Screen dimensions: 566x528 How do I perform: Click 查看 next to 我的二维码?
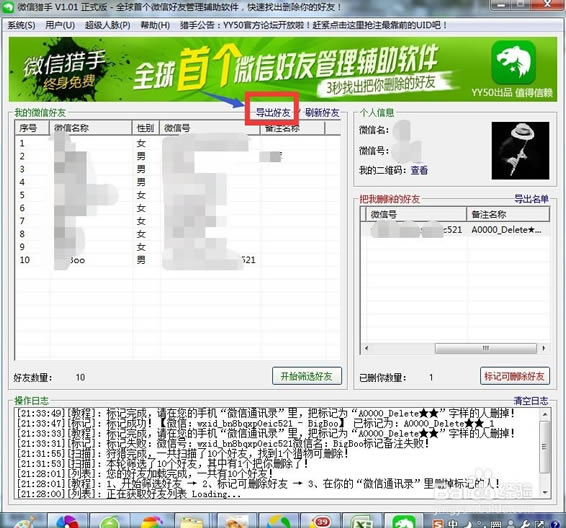[419, 170]
